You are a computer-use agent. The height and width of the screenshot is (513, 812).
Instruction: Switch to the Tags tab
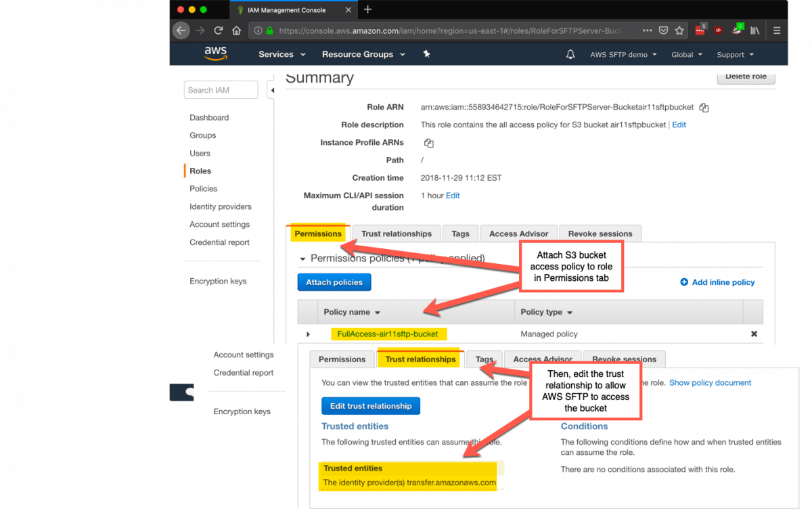point(460,233)
